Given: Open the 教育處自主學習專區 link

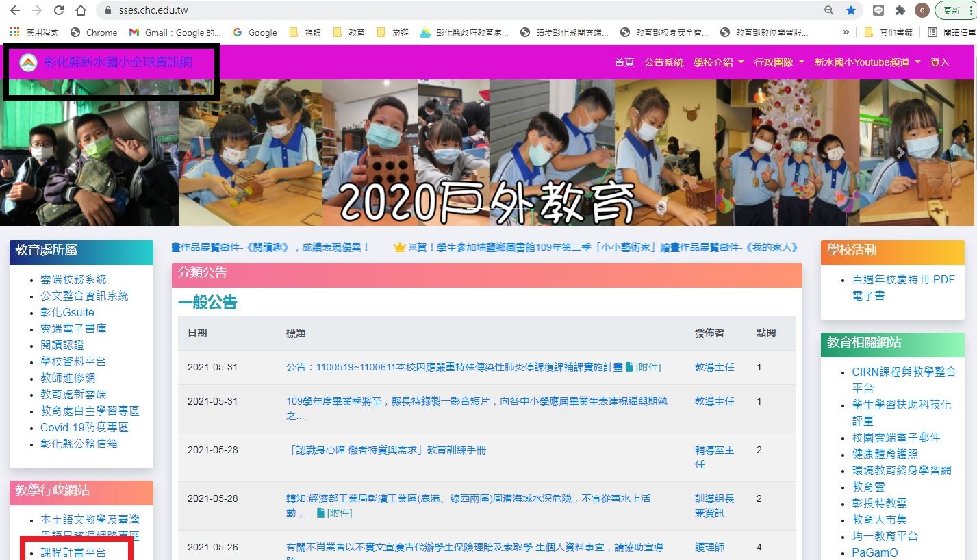Looking at the screenshot, I should 90,411.
